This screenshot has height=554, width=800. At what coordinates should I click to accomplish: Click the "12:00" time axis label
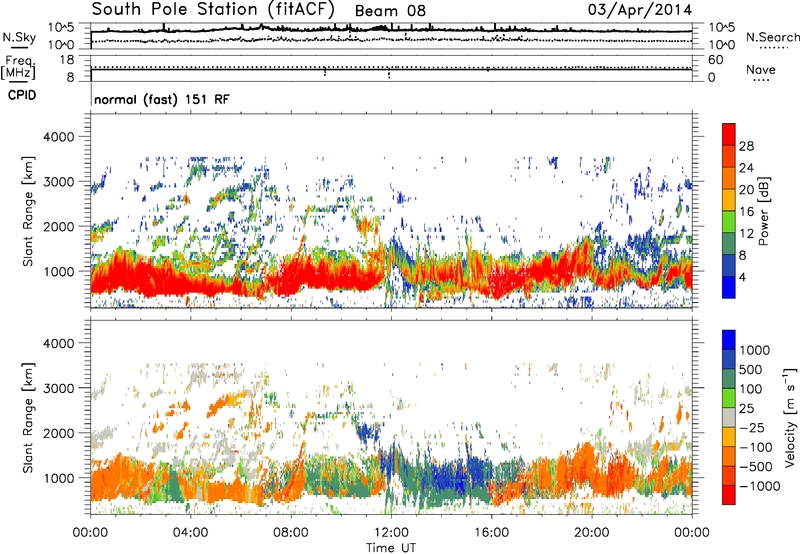coord(391,533)
